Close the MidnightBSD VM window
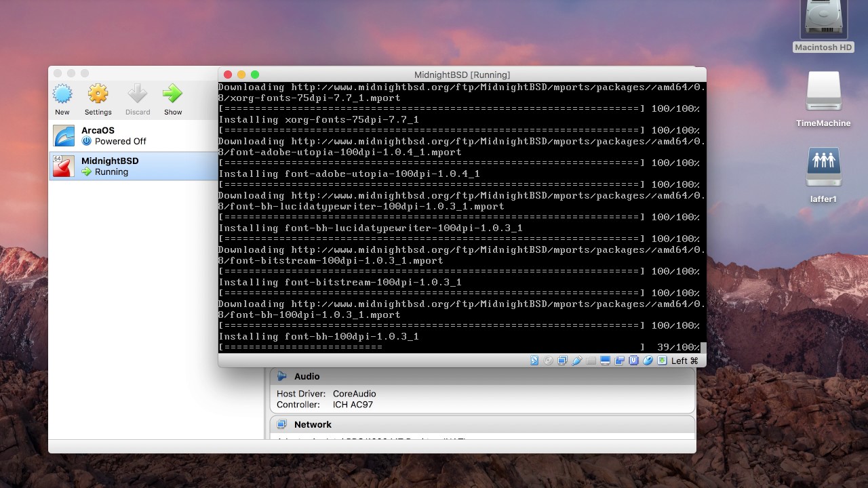 228,75
